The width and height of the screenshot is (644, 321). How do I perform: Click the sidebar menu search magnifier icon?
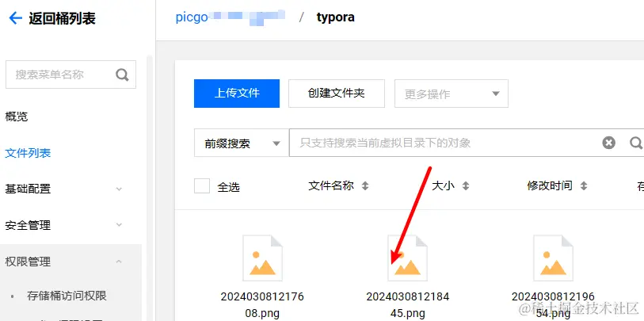(122, 75)
